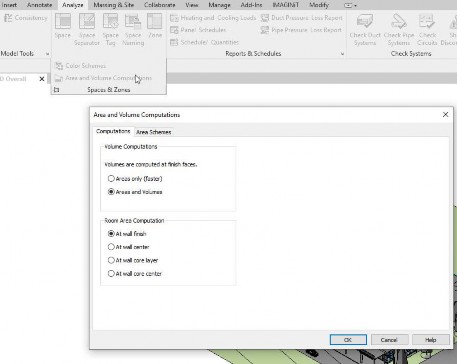
Task: Choose At wall core center option
Action: coord(135,274)
